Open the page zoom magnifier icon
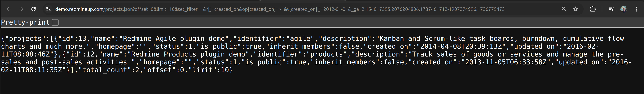The image size is (644, 94). [x=564, y=9]
